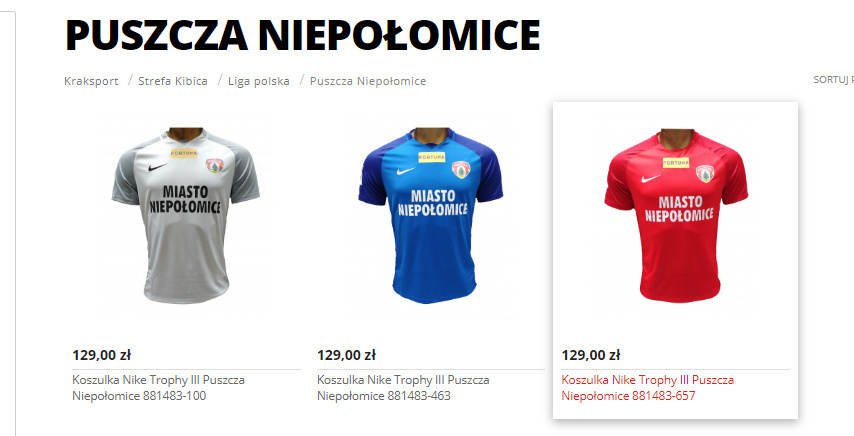Click the grey jersey's 129,00 zł price
Screen dimensions: 854x436
point(101,355)
